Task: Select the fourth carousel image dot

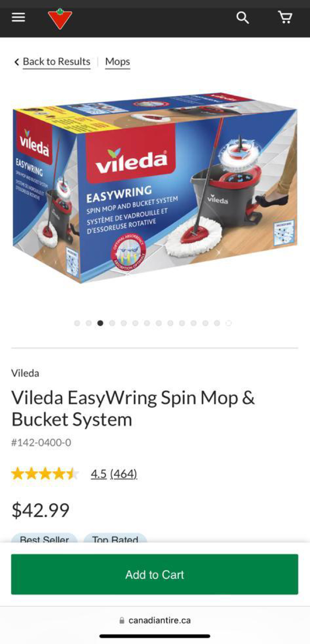Action: tap(112, 323)
